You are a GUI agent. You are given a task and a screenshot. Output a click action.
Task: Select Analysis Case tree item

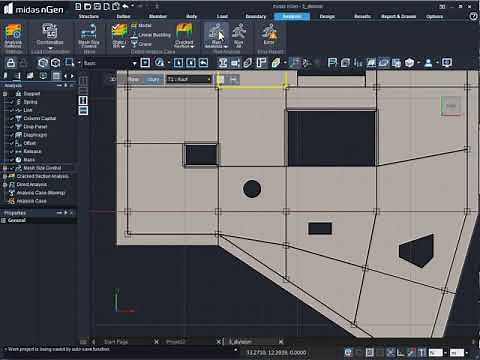click(x=32, y=201)
